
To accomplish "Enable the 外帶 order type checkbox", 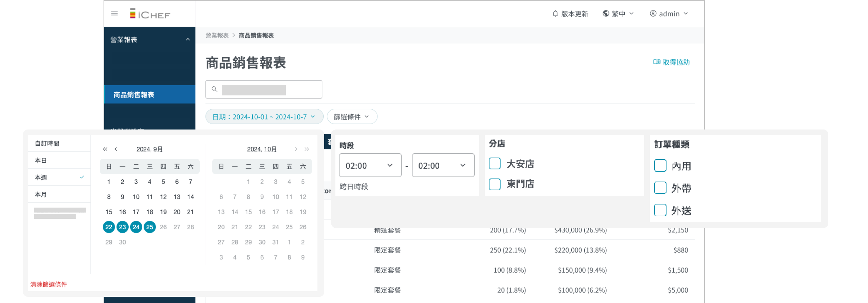I will click(660, 188).
